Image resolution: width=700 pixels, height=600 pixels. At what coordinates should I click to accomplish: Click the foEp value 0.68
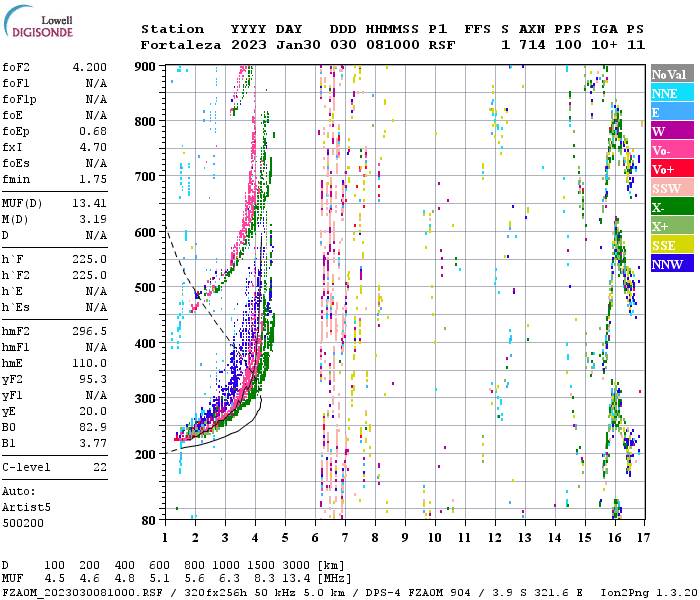(93, 131)
